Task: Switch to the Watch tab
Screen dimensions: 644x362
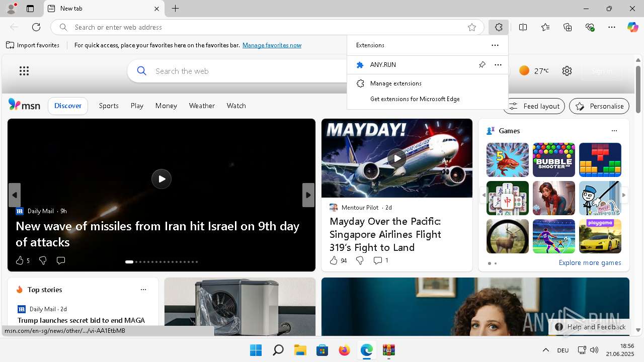Action: pos(236,106)
